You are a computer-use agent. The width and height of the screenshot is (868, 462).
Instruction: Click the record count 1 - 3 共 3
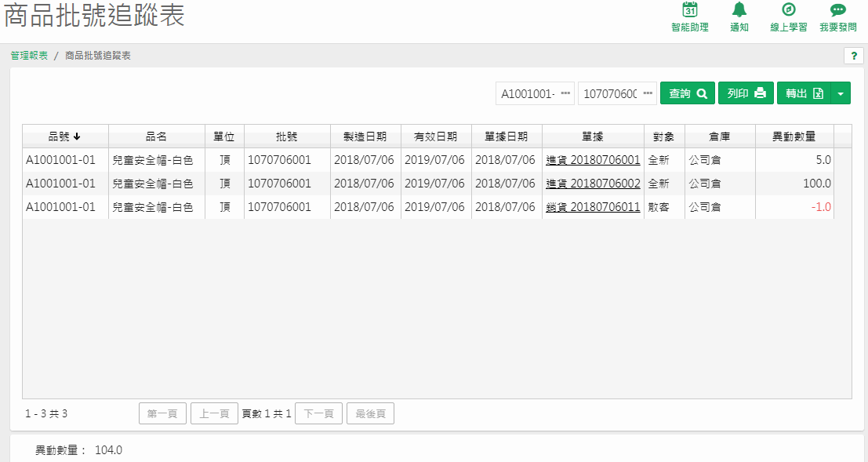click(46, 414)
